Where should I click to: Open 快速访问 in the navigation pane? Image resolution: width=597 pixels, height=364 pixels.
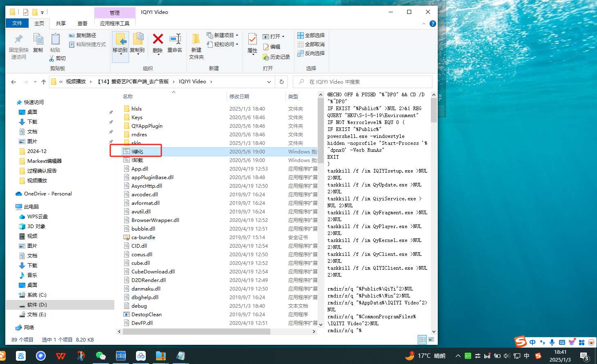(x=33, y=102)
